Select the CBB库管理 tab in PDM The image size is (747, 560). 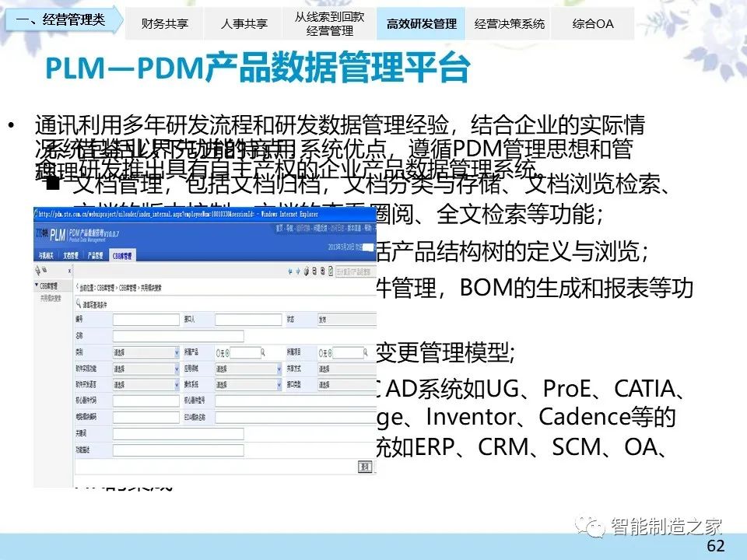(122, 256)
